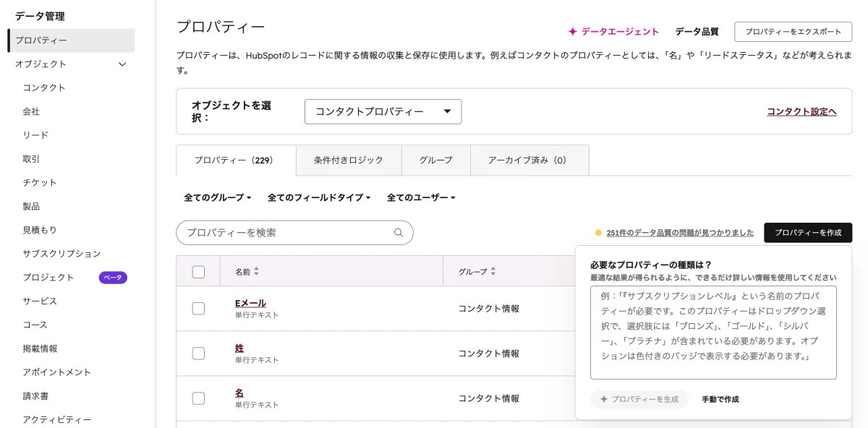The image size is (868, 428).
Task: Sort the グループ column using its arrows
Action: pyautogui.click(x=493, y=270)
